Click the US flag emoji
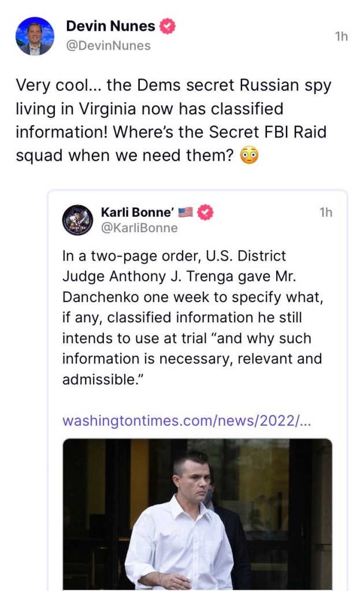Viewport: 364px width, 591px height. pyautogui.click(x=185, y=213)
